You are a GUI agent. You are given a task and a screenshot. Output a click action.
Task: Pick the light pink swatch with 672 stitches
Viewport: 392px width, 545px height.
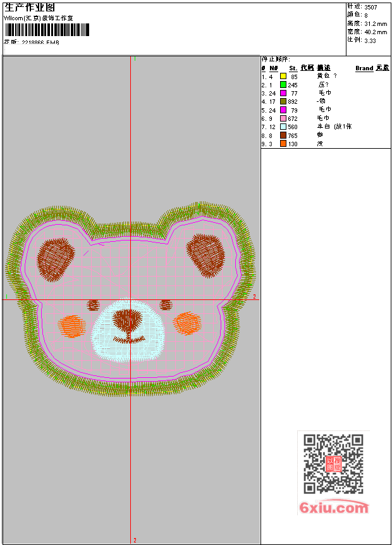coord(283,118)
